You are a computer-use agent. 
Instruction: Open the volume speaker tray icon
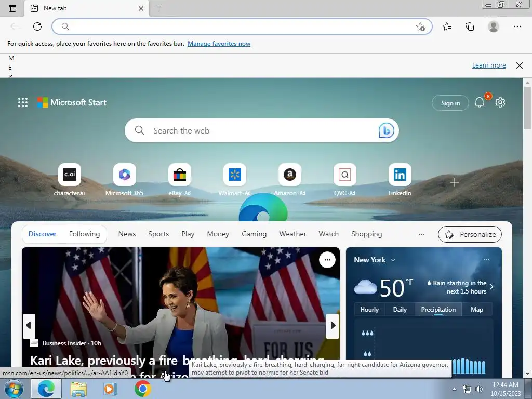[x=479, y=389]
